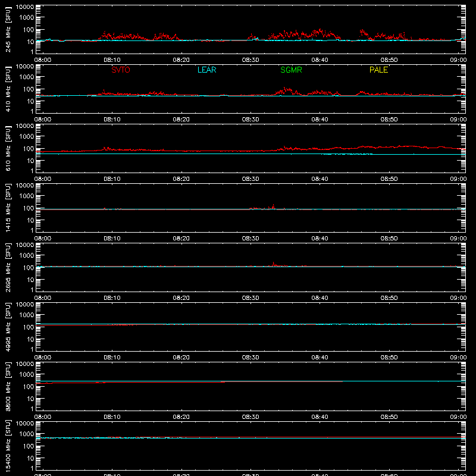Click '09:00' under the 4995 MHz plot
The height and width of the screenshot is (476, 476).
coord(458,358)
